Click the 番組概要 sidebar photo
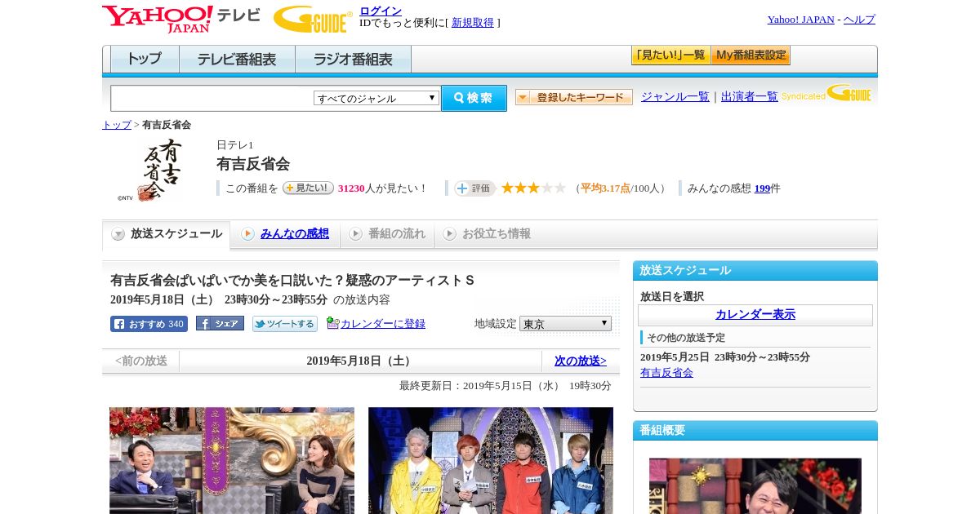This screenshot has width=980, height=514. point(755,486)
